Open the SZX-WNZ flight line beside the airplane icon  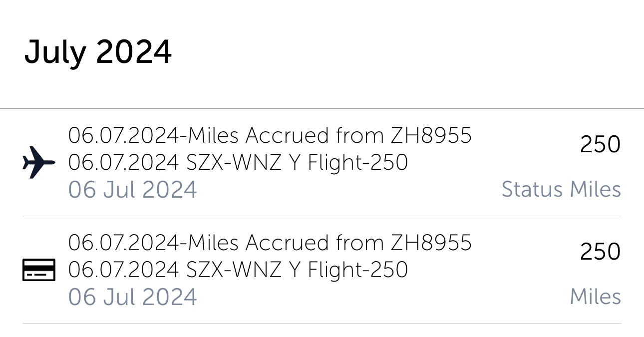click(238, 162)
